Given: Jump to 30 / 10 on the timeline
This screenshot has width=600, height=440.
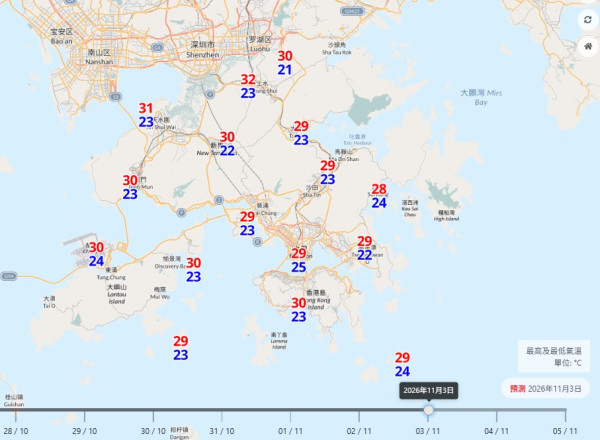Looking at the screenshot, I should (153, 431).
